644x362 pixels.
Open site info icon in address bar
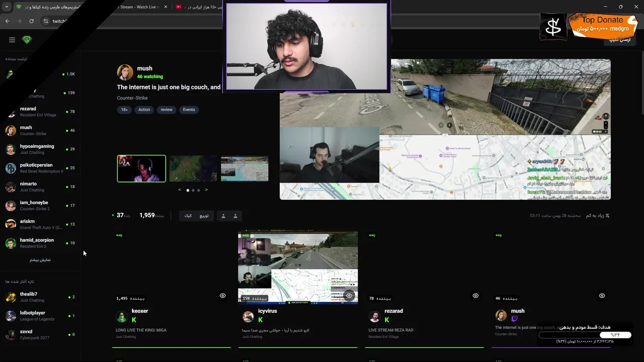[x=46, y=21]
